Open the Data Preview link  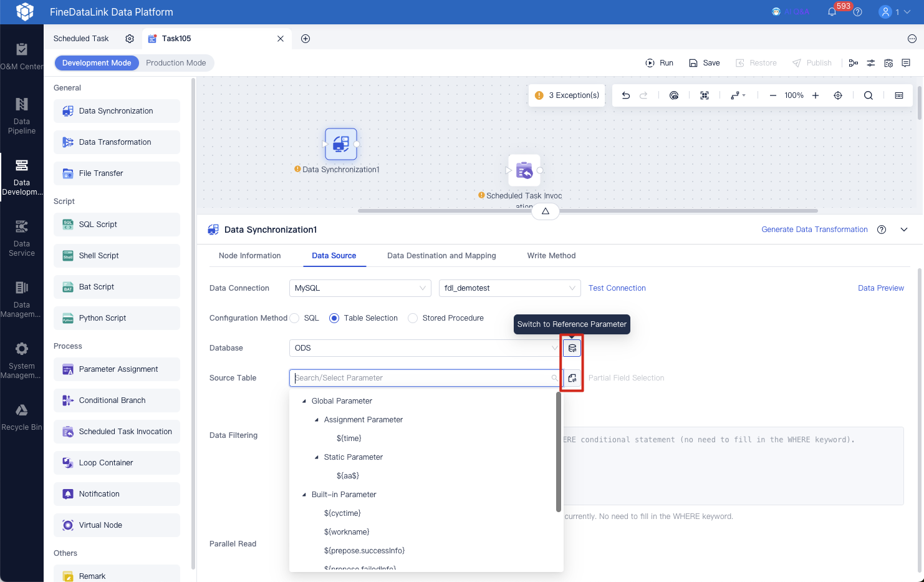pyautogui.click(x=881, y=288)
